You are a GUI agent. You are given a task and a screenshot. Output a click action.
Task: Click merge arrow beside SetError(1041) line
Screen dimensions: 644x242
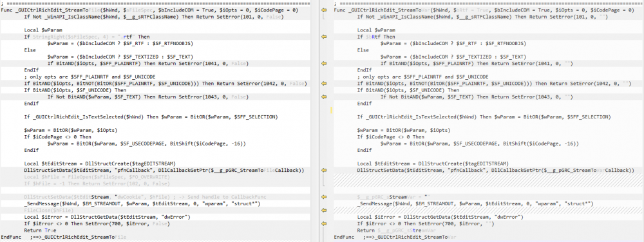pyautogui.click(x=324, y=63)
